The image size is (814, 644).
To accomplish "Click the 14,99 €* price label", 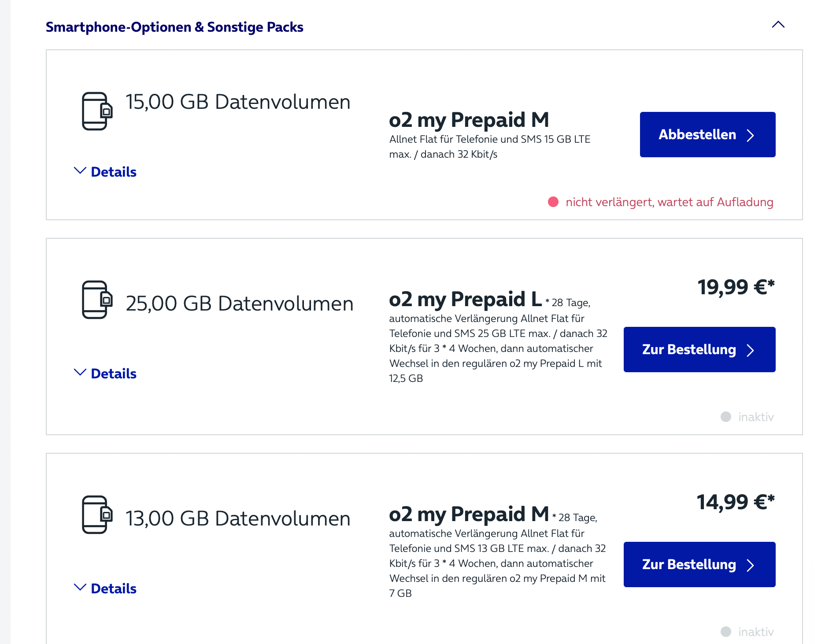I will click(736, 502).
